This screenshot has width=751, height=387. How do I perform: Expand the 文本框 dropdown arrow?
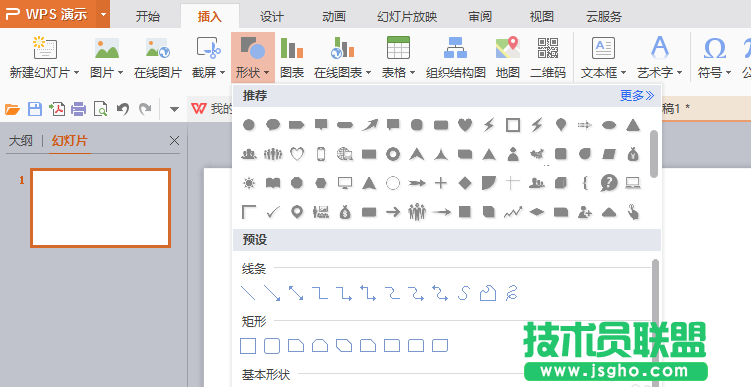click(623, 73)
